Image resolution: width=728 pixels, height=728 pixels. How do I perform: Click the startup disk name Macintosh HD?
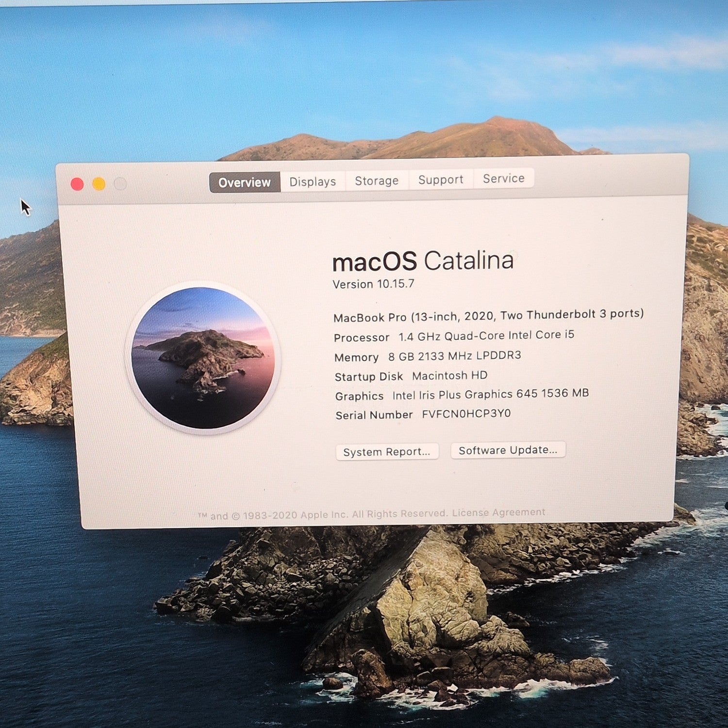tap(450, 376)
